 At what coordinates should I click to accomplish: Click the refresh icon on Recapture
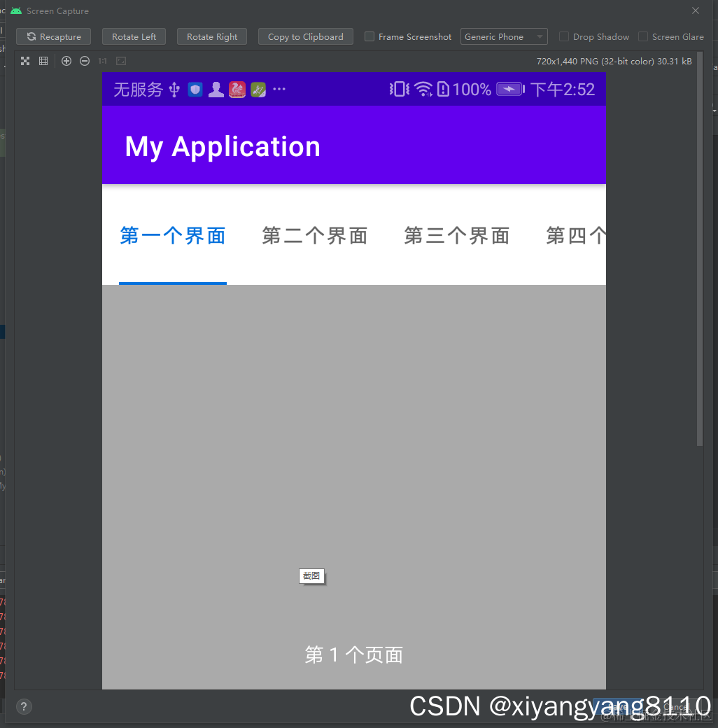[x=31, y=36]
